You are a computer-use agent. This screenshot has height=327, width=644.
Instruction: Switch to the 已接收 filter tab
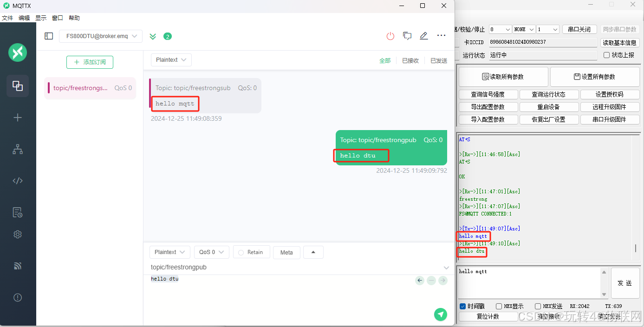point(410,61)
